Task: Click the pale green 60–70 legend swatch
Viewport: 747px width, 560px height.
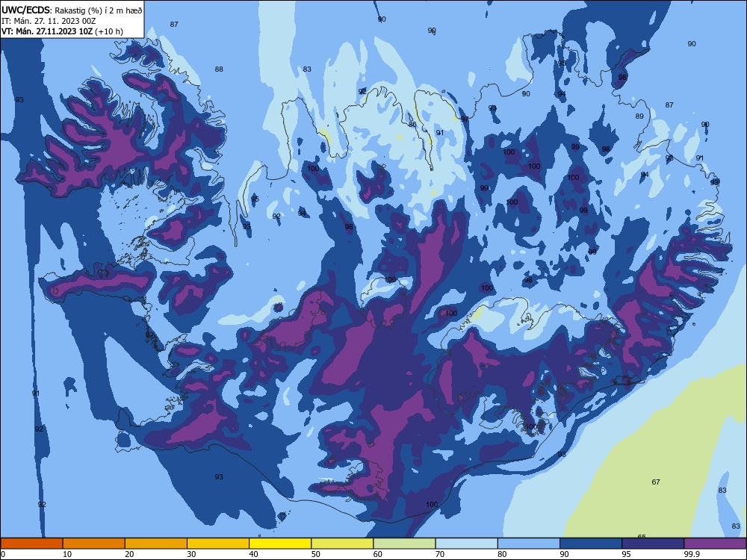Action: click(x=404, y=544)
